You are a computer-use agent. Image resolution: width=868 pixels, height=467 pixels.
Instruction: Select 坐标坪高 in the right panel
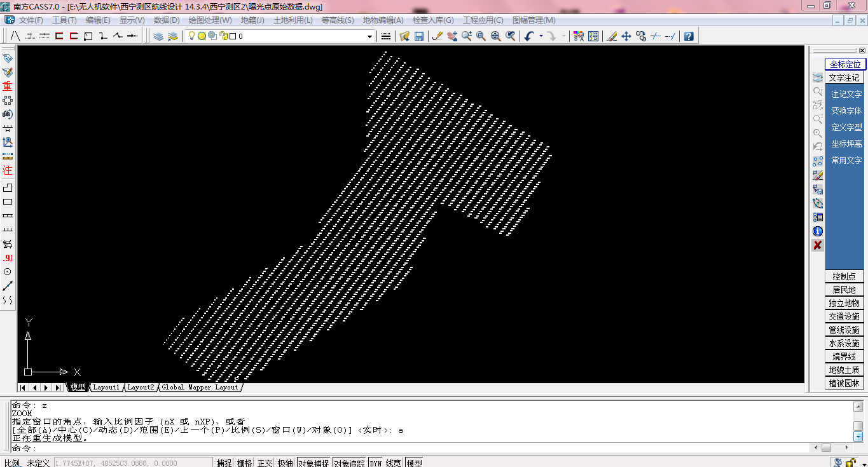(x=846, y=144)
